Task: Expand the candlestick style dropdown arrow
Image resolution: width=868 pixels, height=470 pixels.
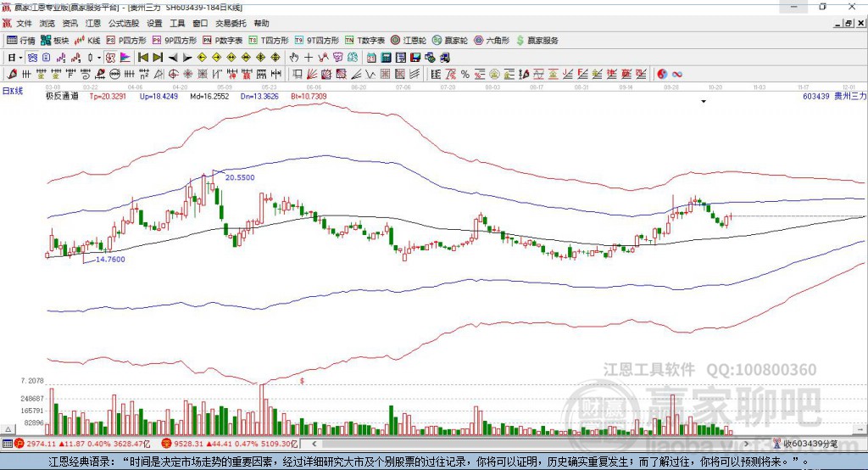Action: [99, 58]
